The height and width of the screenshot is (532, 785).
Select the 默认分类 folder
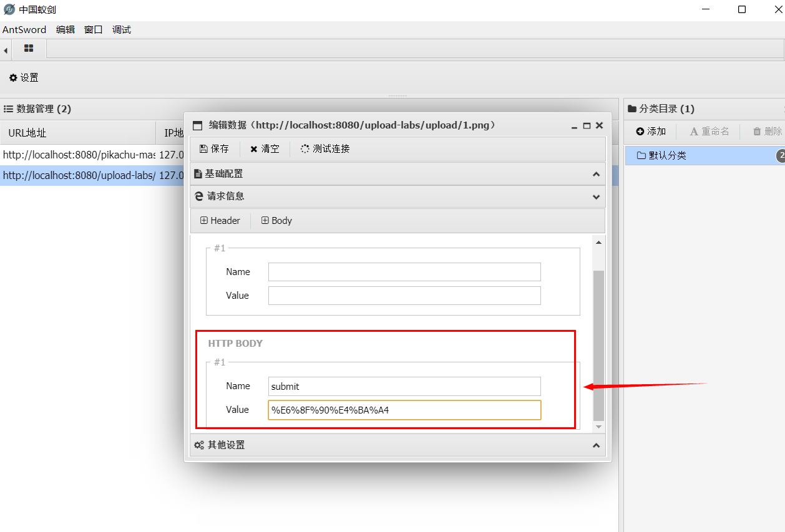pyautogui.click(x=705, y=155)
